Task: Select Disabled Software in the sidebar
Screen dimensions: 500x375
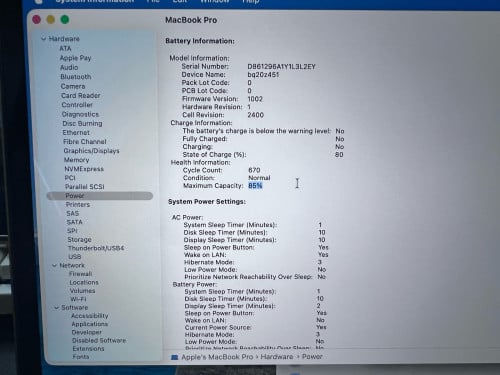Action: (x=99, y=341)
